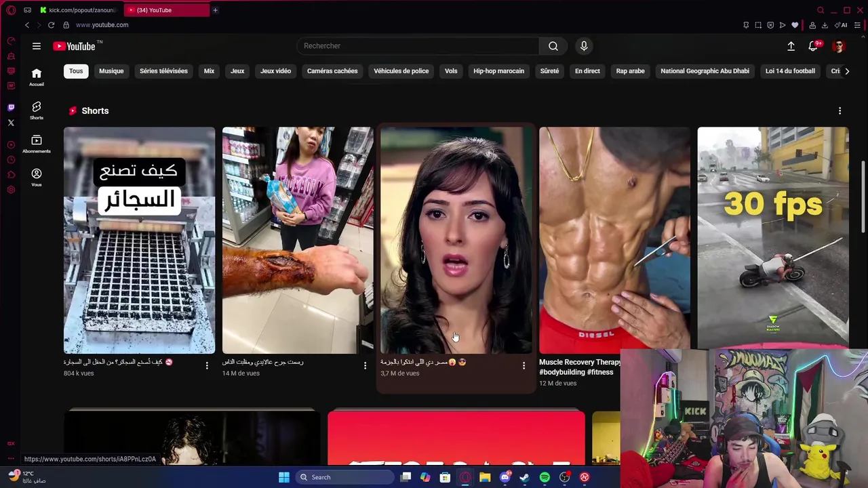Viewport: 868px width, 488px height.
Task: Open the Opera snapshot tool
Action: (x=758, y=25)
